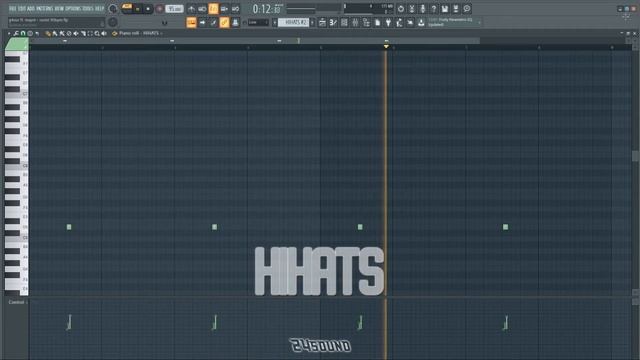Show the Channel rack via toolbar icon
The image size is (640, 360).
(x=344, y=22)
